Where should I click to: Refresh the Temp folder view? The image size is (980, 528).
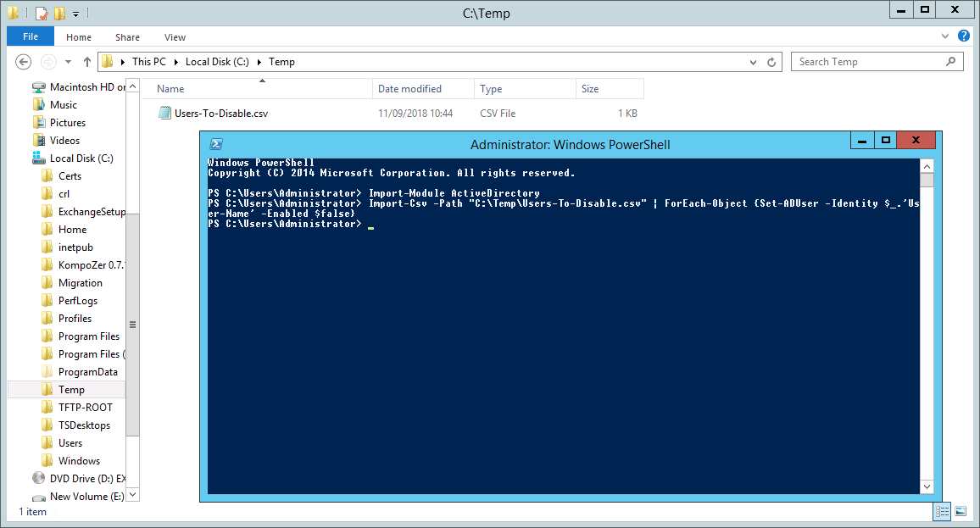(771, 62)
